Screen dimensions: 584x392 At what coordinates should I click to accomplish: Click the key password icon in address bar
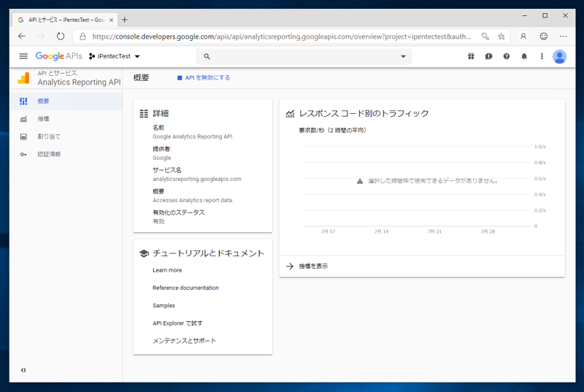pyautogui.click(x=485, y=36)
